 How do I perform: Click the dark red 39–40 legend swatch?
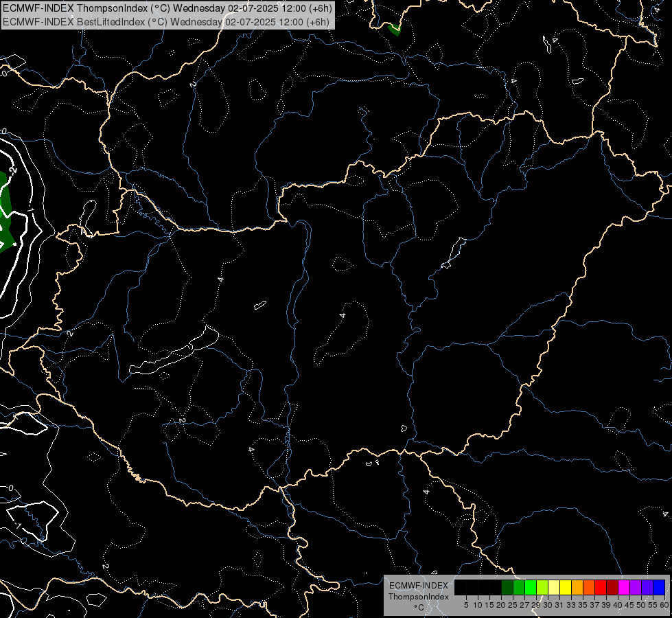[x=612, y=588]
